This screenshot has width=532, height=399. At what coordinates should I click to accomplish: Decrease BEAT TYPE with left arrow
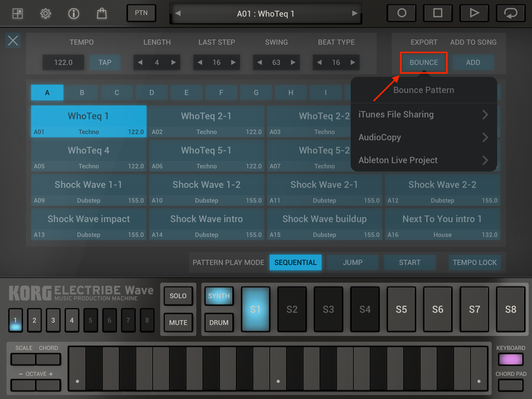[320, 62]
